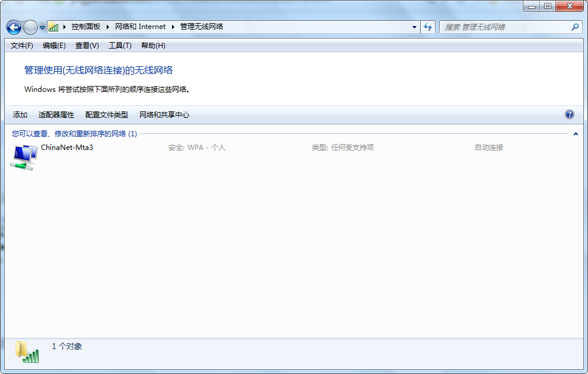Click the 1 个对象 status text
This screenshot has width=588, height=374.
(x=66, y=346)
